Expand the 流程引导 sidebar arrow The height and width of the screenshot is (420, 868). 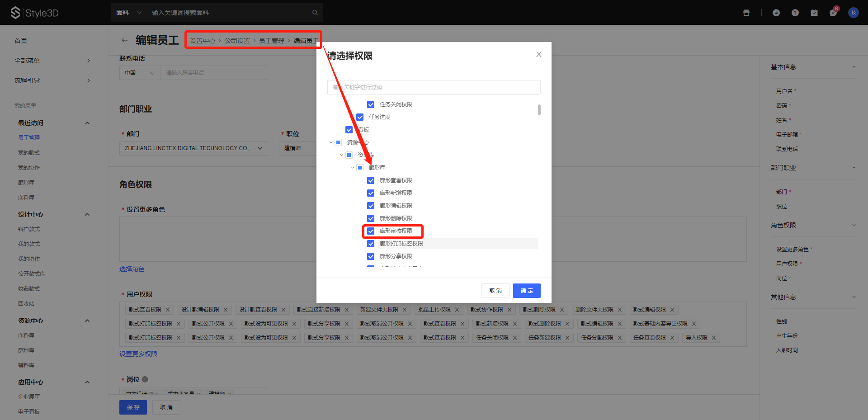pyautogui.click(x=89, y=80)
